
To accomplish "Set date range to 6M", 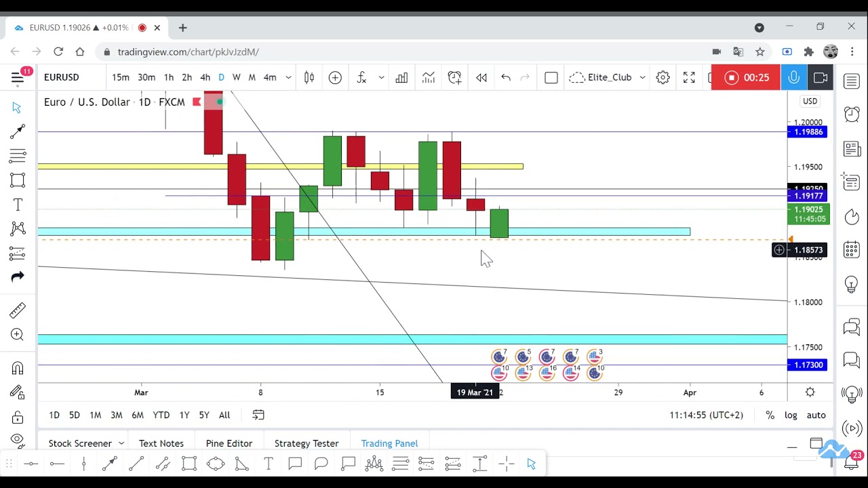I will point(138,415).
